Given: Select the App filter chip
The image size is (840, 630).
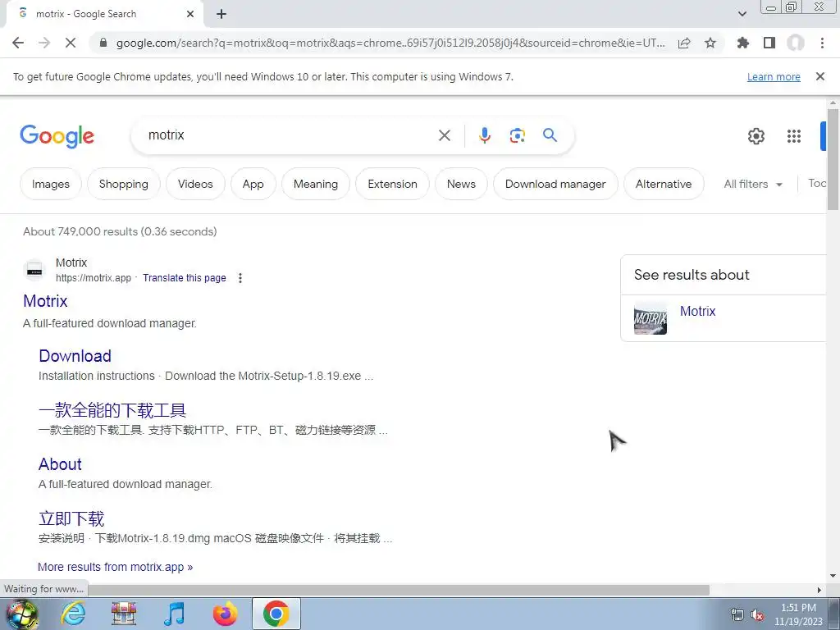Looking at the screenshot, I should 253,184.
